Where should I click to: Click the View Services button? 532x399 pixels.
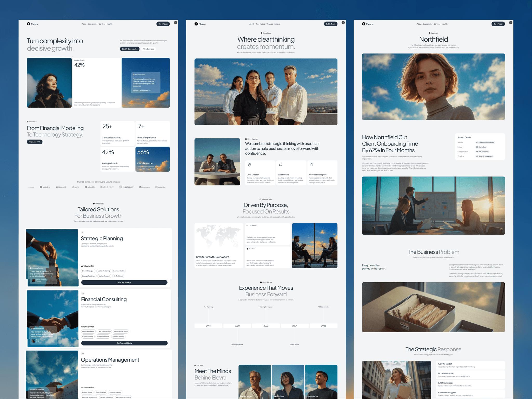[148, 49]
